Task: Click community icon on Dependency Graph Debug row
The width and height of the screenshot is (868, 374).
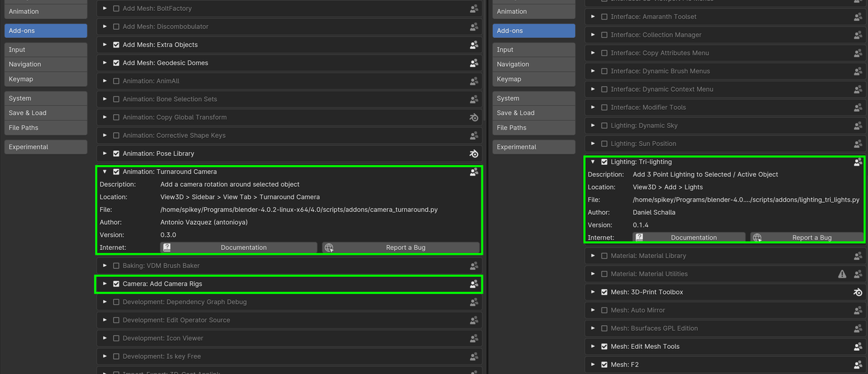Action: [x=474, y=302]
